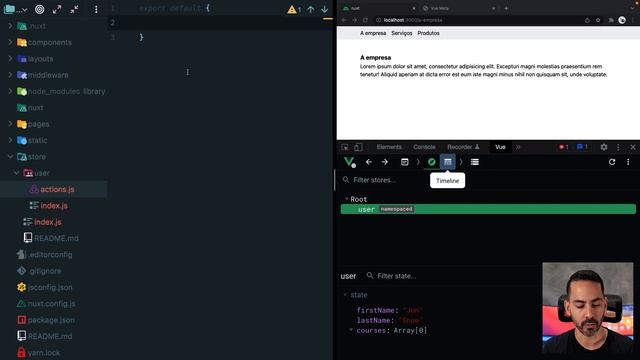Expand the pages folder

coord(10,124)
